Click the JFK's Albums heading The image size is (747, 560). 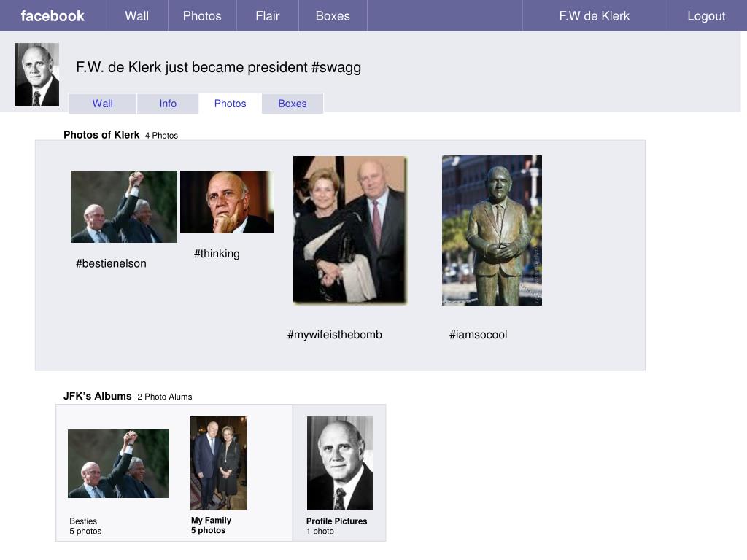[97, 396]
